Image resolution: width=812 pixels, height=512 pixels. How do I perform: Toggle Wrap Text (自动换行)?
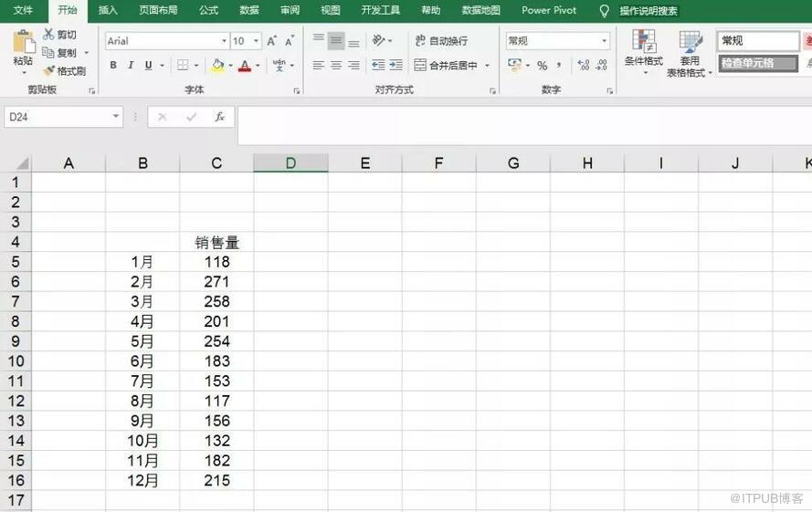coord(441,41)
